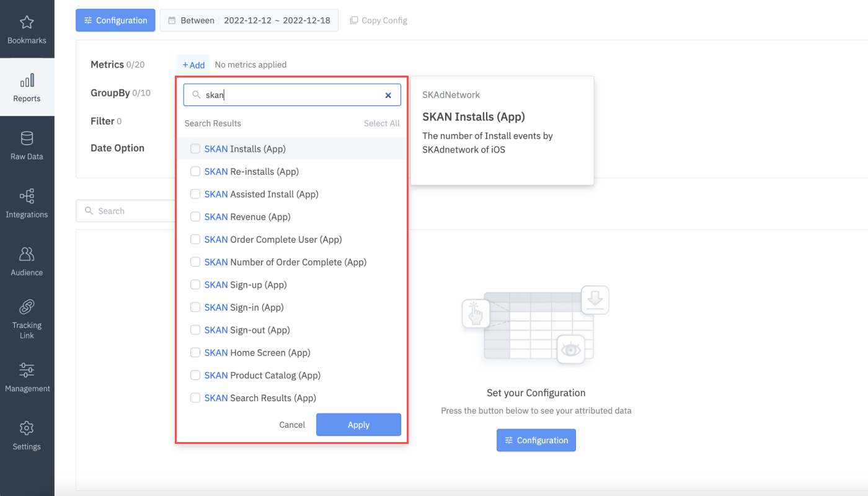
Task: Clear the skan search using the x icon
Action: [x=388, y=95]
